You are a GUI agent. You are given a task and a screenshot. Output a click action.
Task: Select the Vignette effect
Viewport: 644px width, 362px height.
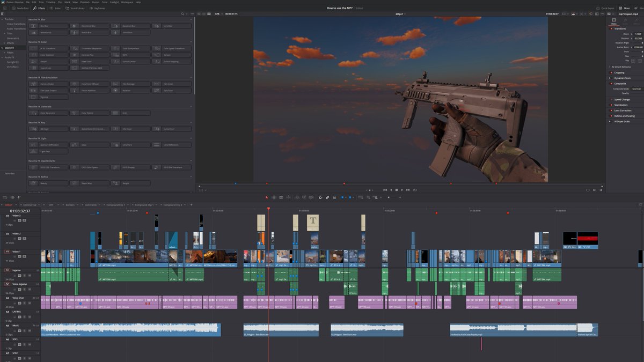coord(48,97)
